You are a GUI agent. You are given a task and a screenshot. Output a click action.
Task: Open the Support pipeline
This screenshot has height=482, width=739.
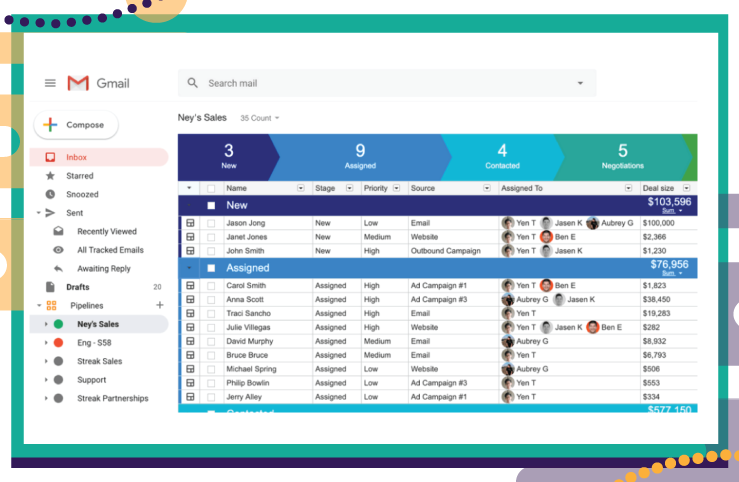coord(91,380)
